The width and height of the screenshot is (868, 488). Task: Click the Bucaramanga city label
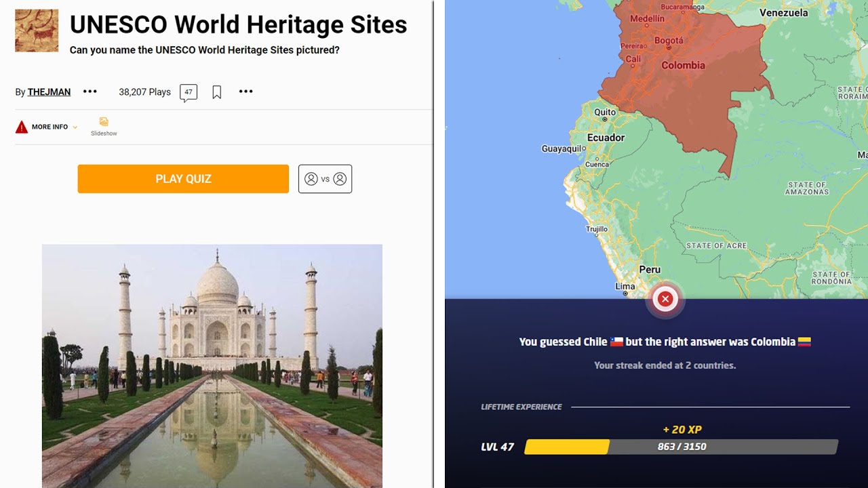[683, 7]
